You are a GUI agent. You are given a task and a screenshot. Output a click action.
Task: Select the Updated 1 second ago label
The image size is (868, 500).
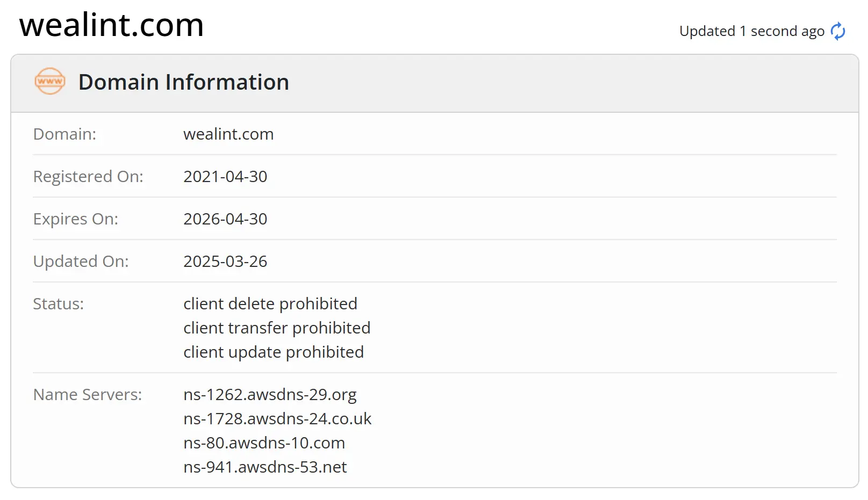pyautogui.click(x=751, y=31)
